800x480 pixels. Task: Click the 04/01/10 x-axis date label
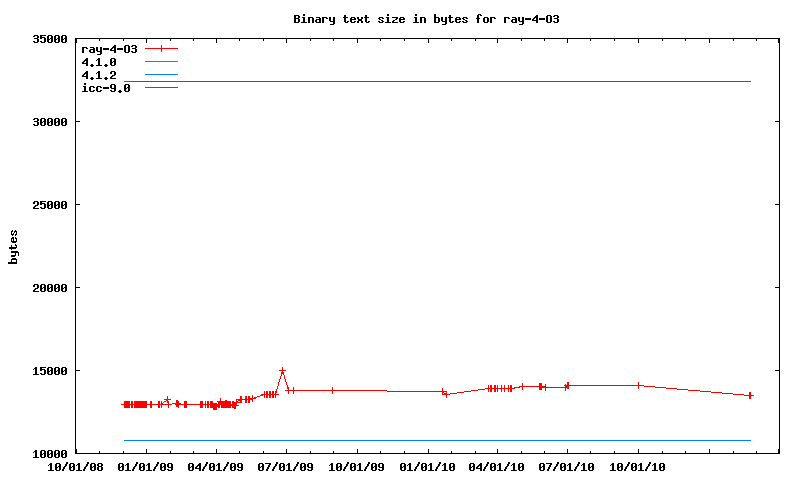click(497, 466)
